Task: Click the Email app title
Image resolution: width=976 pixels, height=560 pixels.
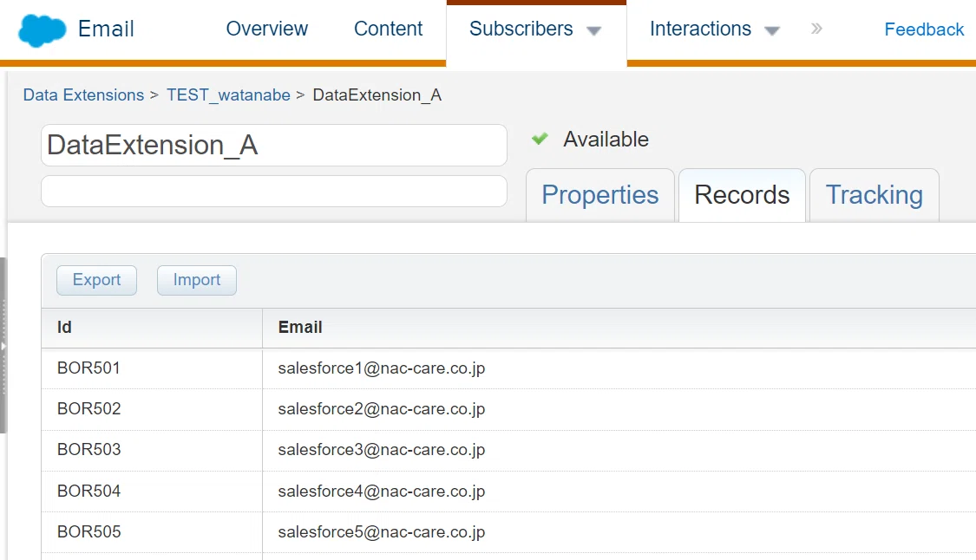Action: point(106,29)
